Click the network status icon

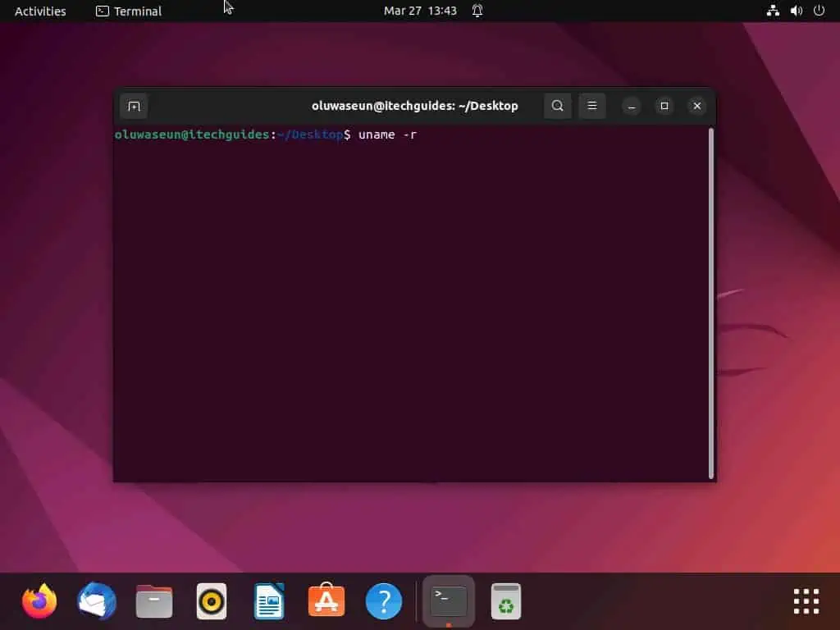(x=772, y=11)
